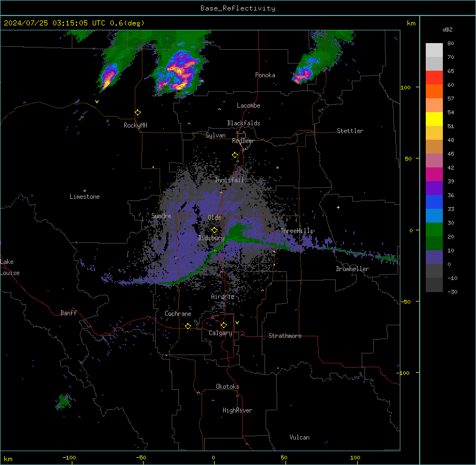Click the Limestone label
Viewport: 476px width, 465px height.
pos(84,197)
